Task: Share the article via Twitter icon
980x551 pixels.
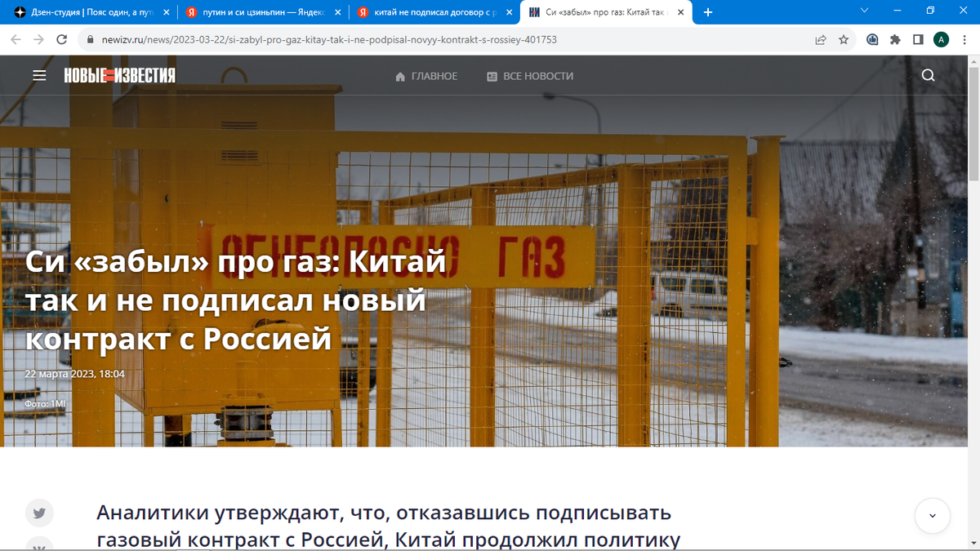Action: pyautogui.click(x=39, y=513)
